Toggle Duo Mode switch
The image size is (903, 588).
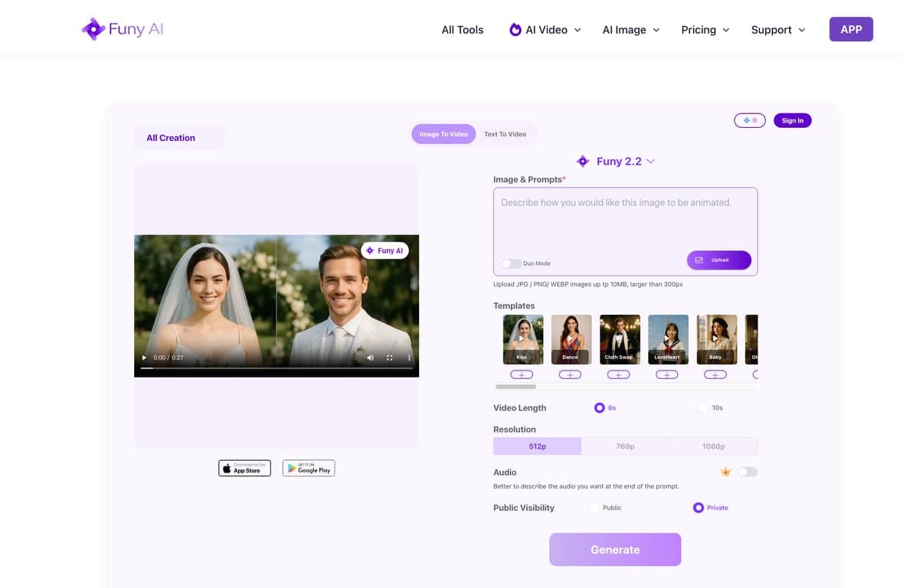511,263
